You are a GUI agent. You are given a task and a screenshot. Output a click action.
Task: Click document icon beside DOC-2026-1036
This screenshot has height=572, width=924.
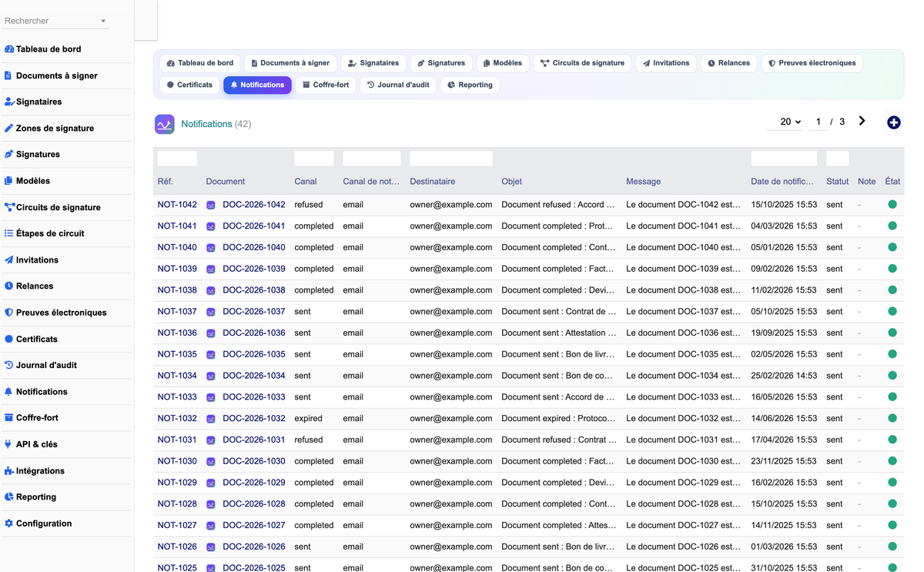[x=211, y=333]
